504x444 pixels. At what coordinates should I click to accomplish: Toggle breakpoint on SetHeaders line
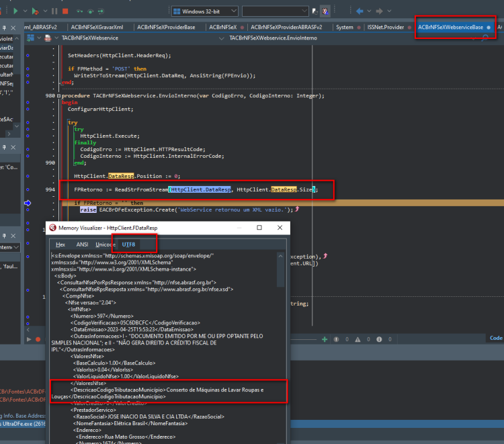(x=28, y=56)
